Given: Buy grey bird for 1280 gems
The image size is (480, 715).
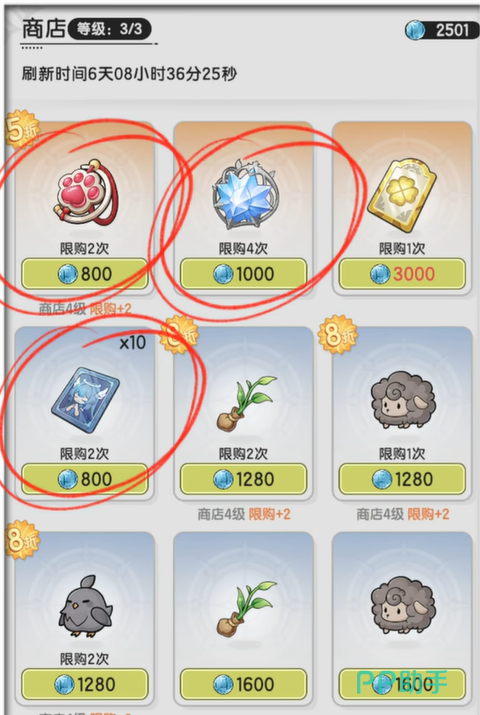Looking at the screenshot, I should pos(85,684).
